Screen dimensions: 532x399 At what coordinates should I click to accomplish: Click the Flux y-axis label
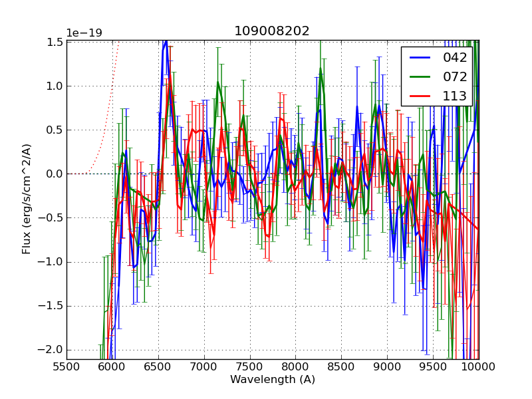pos(27,199)
